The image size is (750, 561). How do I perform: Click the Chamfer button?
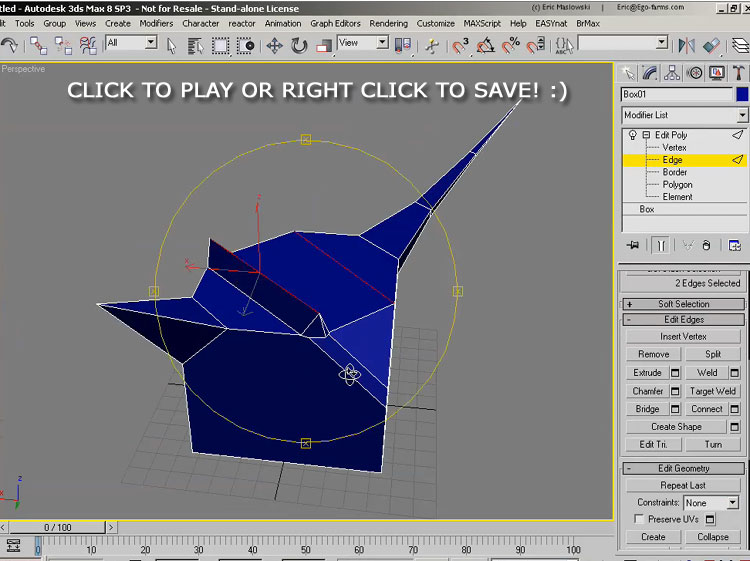pyautogui.click(x=647, y=391)
